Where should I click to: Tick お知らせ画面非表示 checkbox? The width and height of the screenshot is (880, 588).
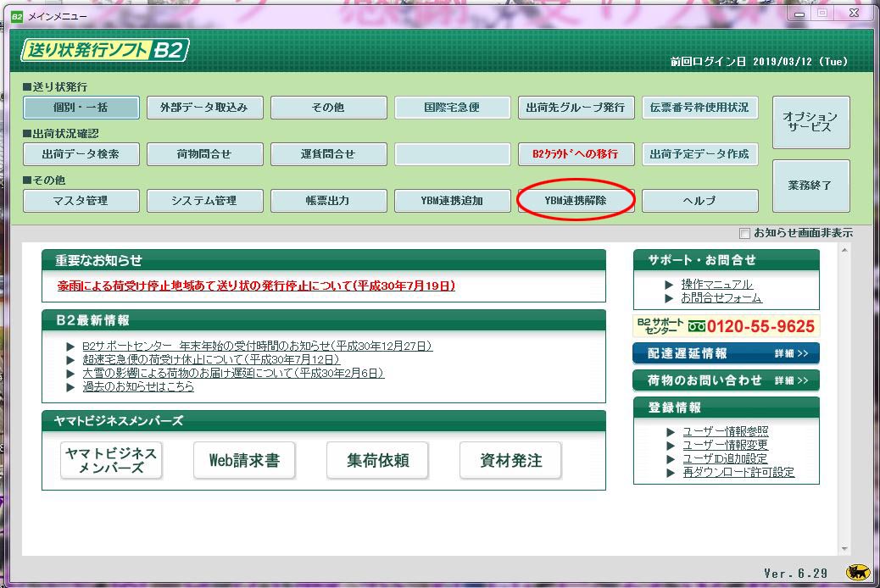coord(744,233)
